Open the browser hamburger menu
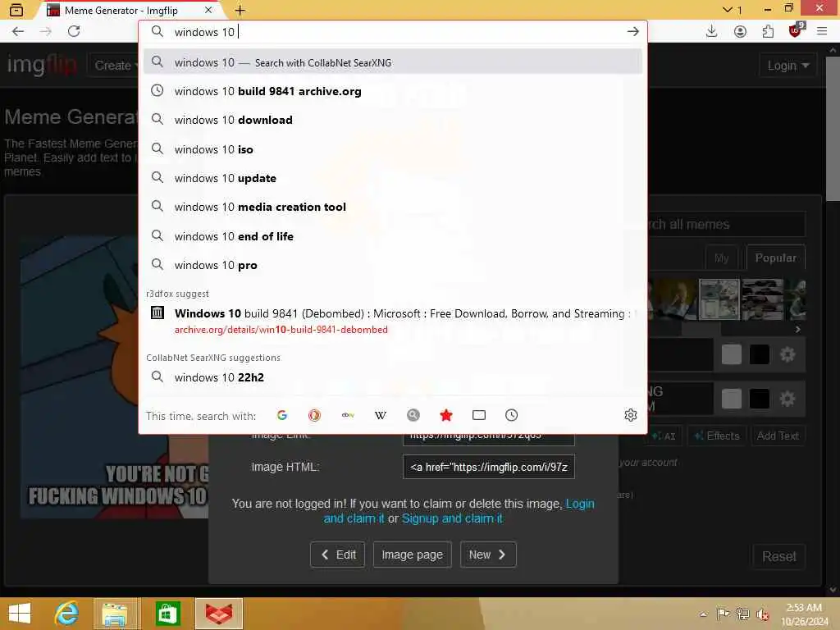840x630 pixels. click(822, 32)
